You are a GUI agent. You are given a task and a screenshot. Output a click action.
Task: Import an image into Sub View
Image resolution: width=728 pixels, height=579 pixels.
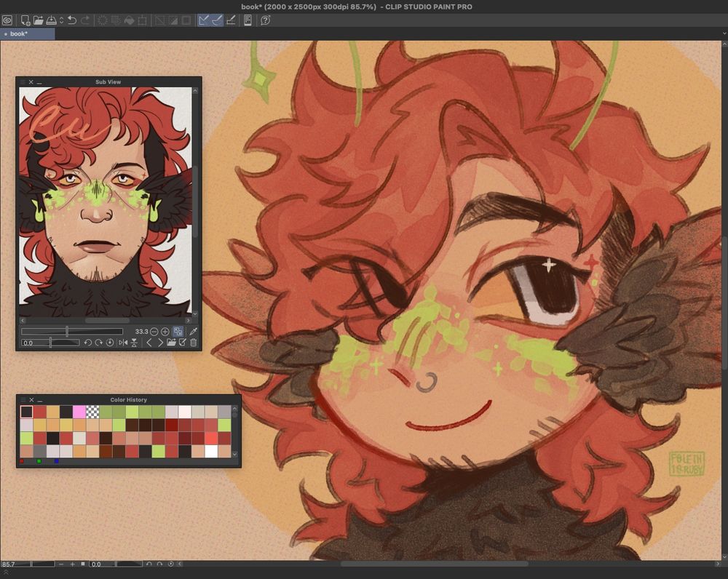(171, 343)
